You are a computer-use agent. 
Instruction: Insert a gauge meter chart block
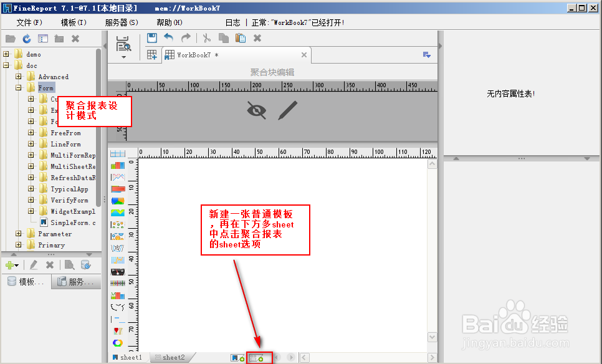pos(118,272)
